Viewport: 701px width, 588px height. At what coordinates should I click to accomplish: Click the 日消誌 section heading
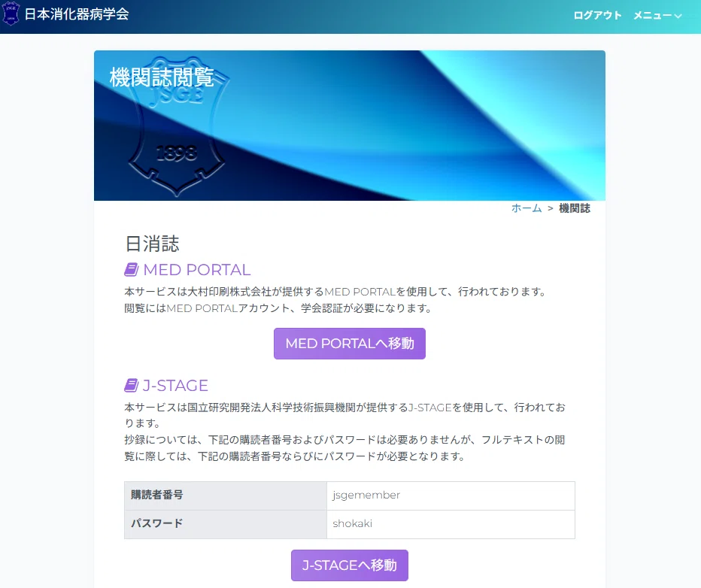pos(152,244)
